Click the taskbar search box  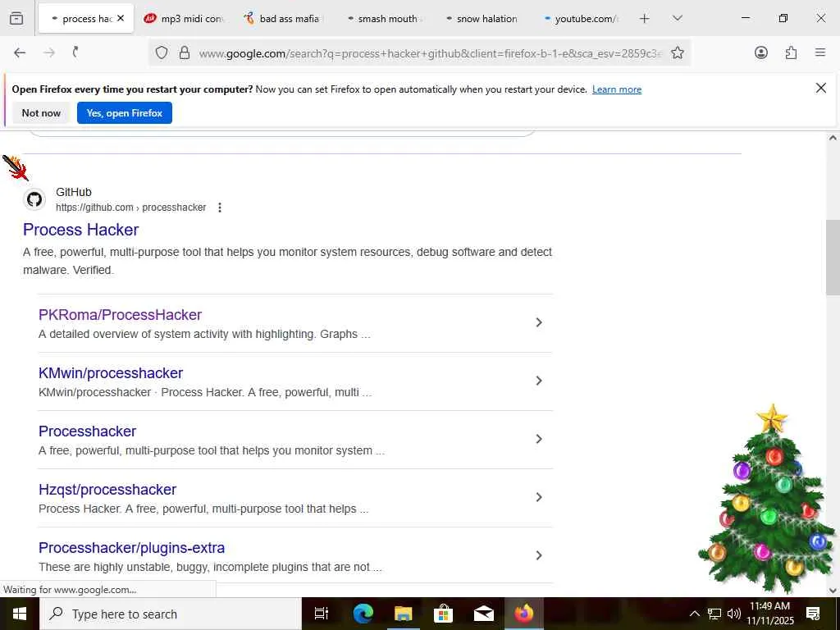coord(171,614)
